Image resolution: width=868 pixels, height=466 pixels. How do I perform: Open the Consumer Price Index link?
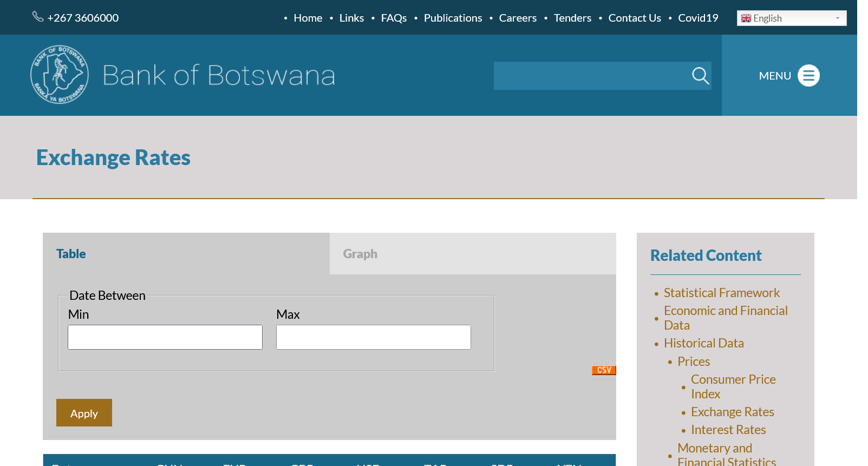tap(733, 386)
